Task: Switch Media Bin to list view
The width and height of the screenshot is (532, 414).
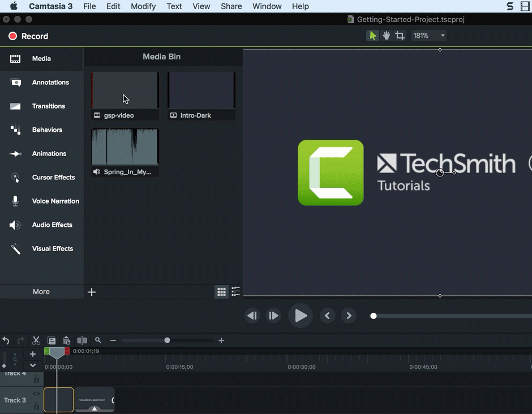Action: click(235, 291)
